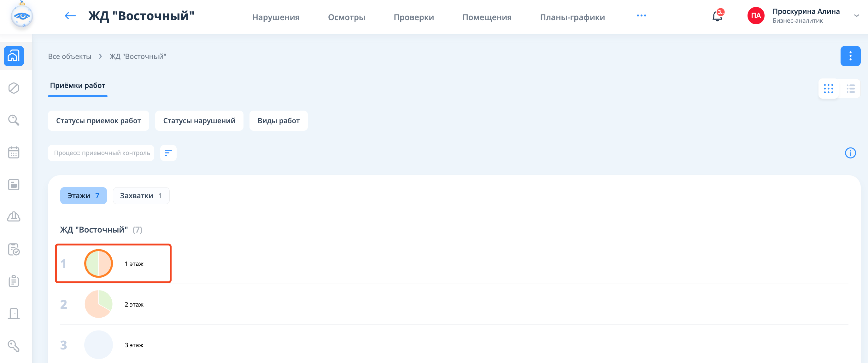The width and height of the screenshot is (868, 363).
Task: Switch to grid view mode
Action: tap(828, 89)
